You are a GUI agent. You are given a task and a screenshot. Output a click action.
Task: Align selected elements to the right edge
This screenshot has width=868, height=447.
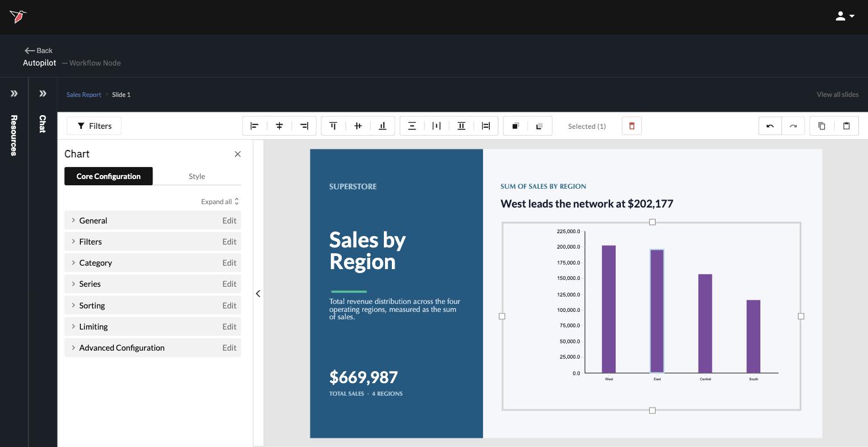304,126
